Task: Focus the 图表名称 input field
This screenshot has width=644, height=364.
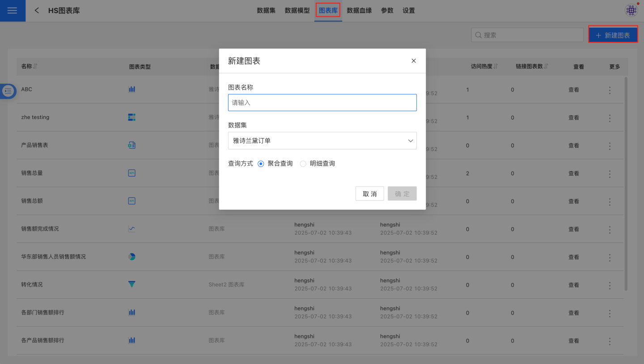Action: (x=322, y=102)
